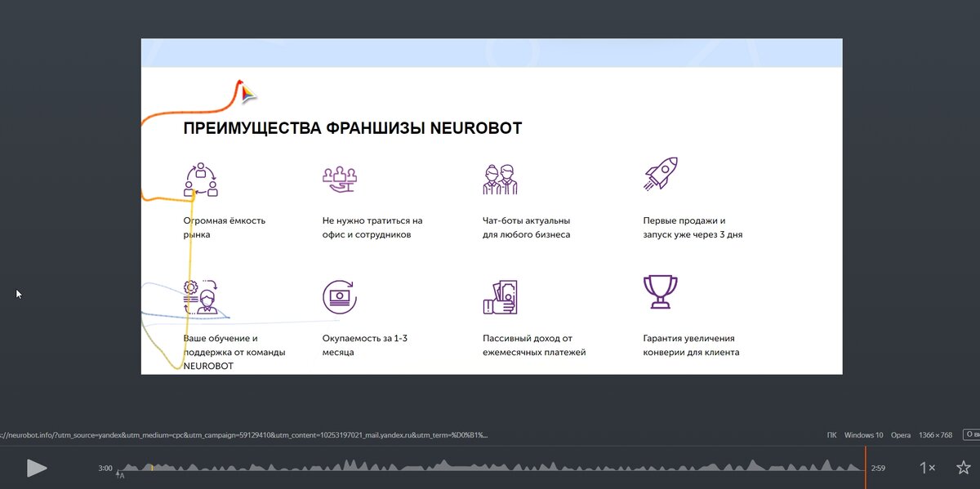Viewport: 980px width, 489px height.
Task: Click the trophy guarantee icon
Action: click(x=660, y=291)
